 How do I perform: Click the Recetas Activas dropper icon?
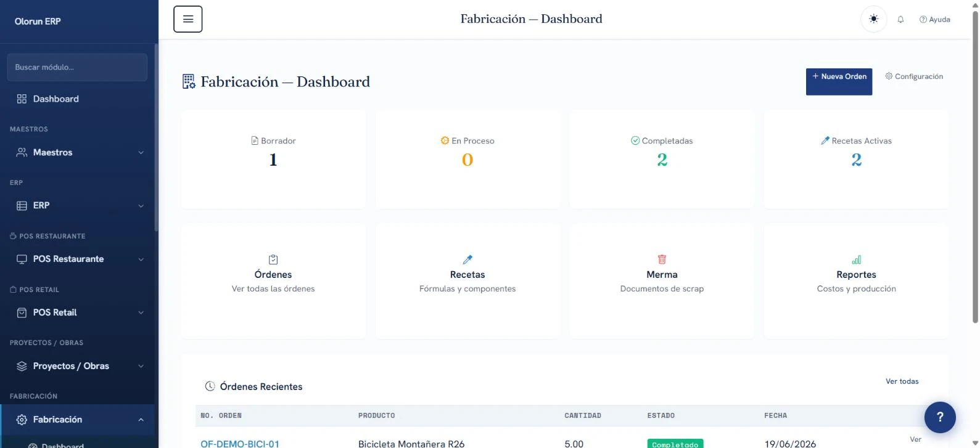click(825, 141)
